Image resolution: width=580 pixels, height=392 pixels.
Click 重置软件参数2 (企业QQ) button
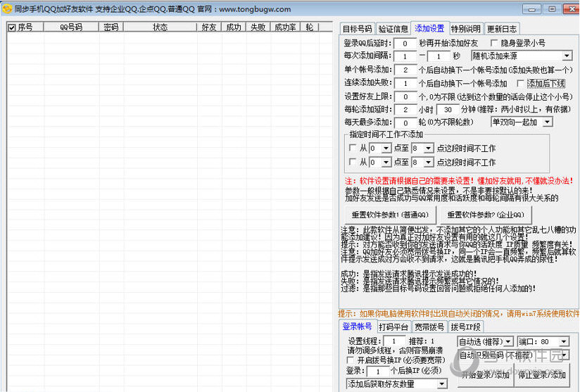(486, 215)
